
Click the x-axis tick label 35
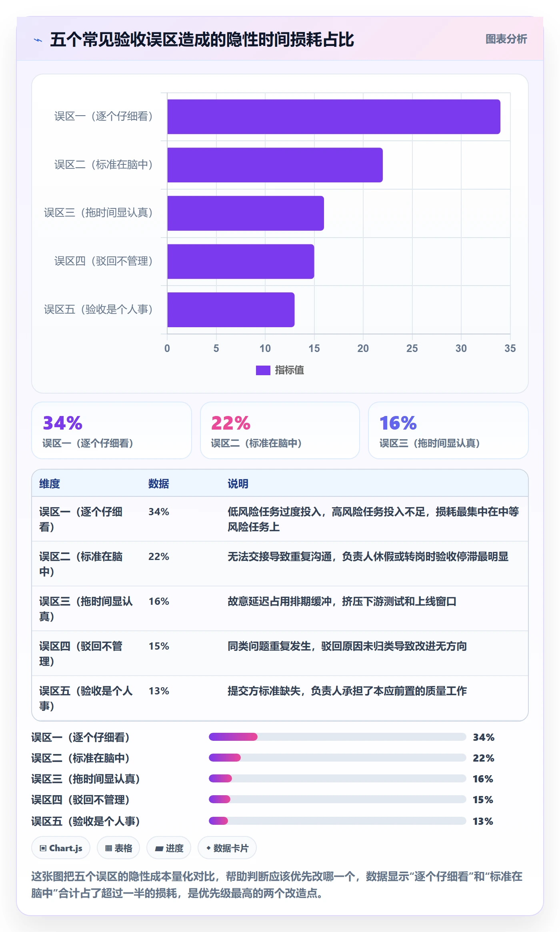(x=510, y=348)
